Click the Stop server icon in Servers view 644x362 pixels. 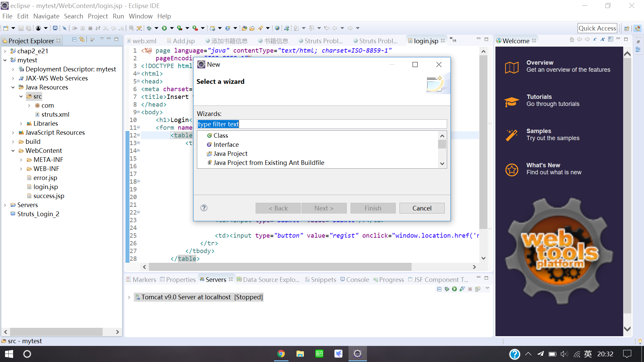click(x=470, y=289)
